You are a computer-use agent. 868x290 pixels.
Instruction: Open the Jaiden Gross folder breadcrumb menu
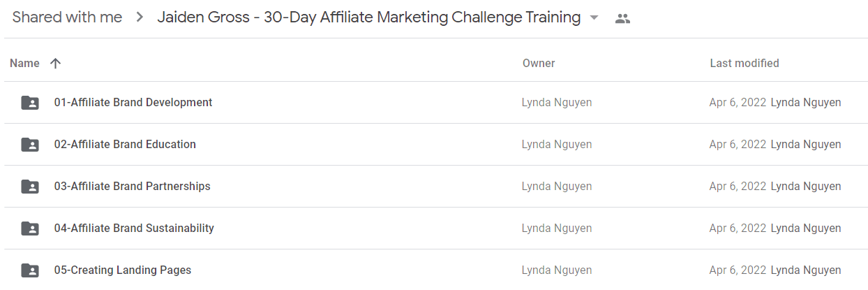point(368,17)
